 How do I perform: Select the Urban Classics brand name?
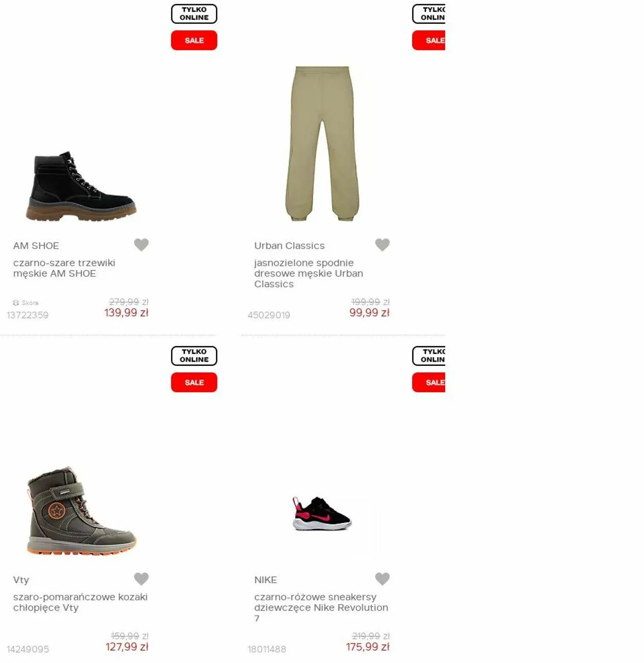point(290,246)
